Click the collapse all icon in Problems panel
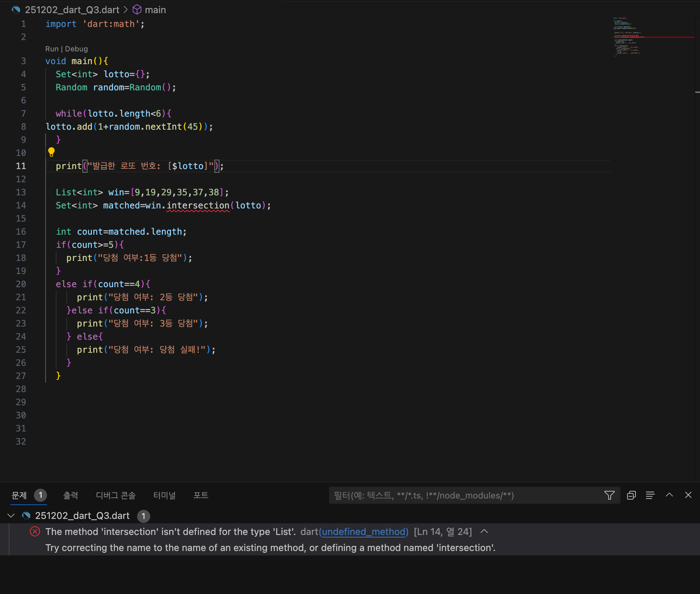 631,495
